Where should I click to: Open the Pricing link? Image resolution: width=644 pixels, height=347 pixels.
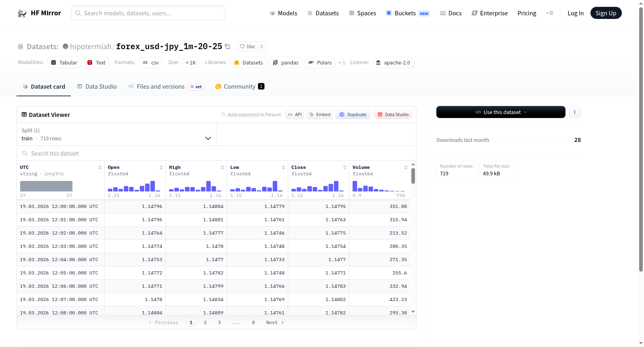point(527,13)
